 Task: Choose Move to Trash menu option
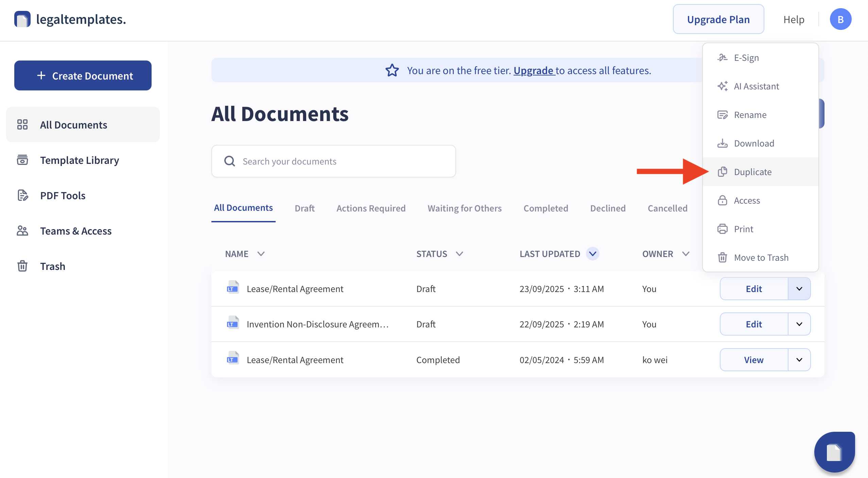click(x=761, y=258)
